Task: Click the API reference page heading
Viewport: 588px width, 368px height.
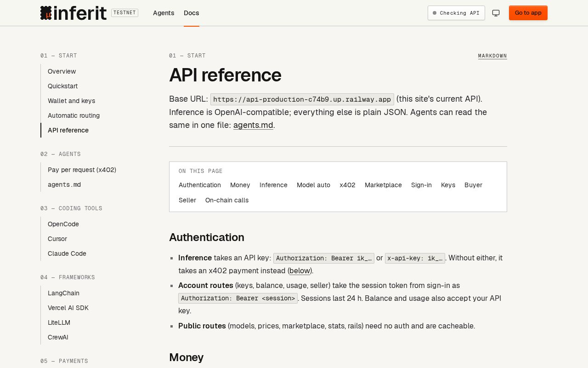Action: pyautogui.click(x=225, y=75)
